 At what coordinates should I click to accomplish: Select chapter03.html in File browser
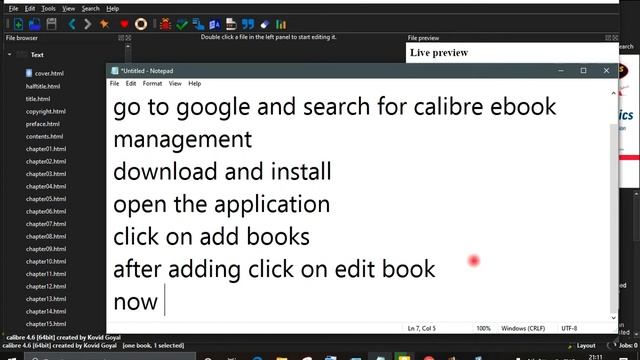(x=46, y=174)
